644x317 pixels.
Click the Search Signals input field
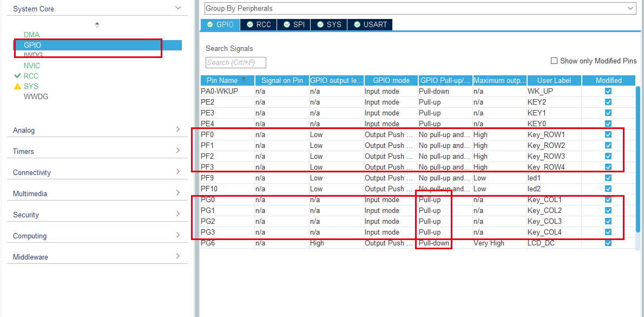[x=236, y=62]
